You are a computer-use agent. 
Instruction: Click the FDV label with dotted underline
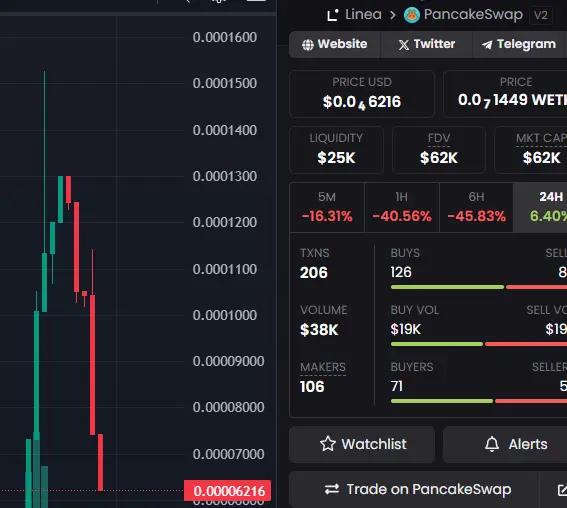[439, 138]
